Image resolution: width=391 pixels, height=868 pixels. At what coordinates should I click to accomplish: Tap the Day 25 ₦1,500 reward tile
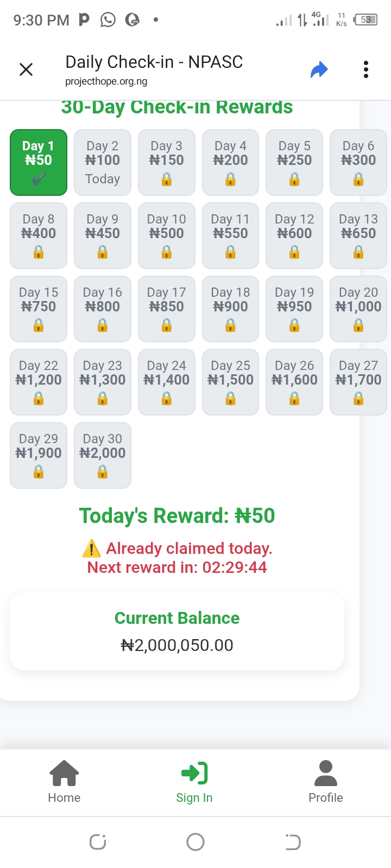pyautogui.click(x=231, y=382)
